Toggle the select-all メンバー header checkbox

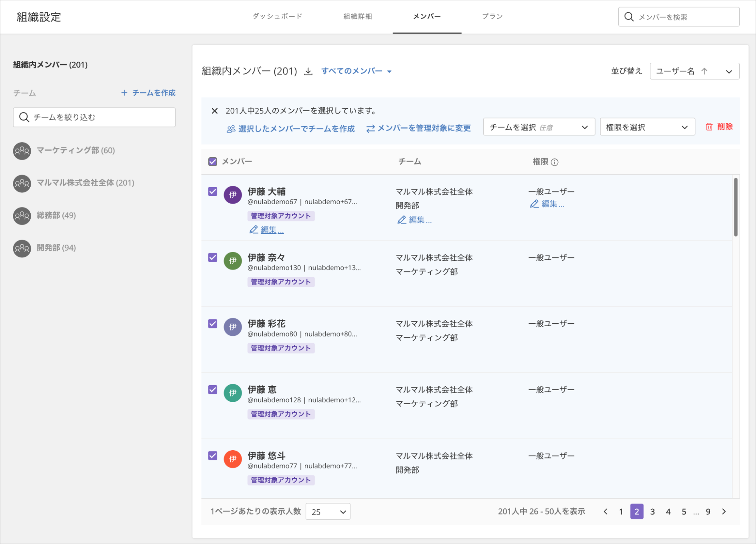[213, 162]
